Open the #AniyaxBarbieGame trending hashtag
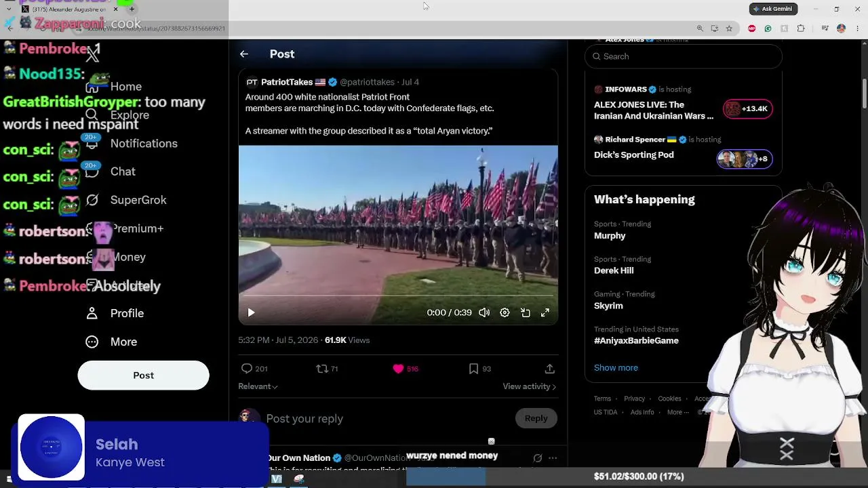Image resolution: width=868 pixels, height=488 pixels. pos(636,341)
